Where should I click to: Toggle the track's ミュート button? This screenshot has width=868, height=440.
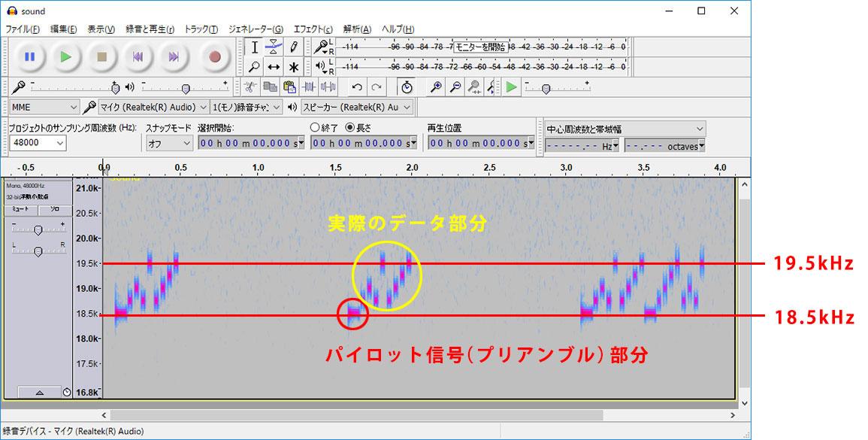pos(20,208)
